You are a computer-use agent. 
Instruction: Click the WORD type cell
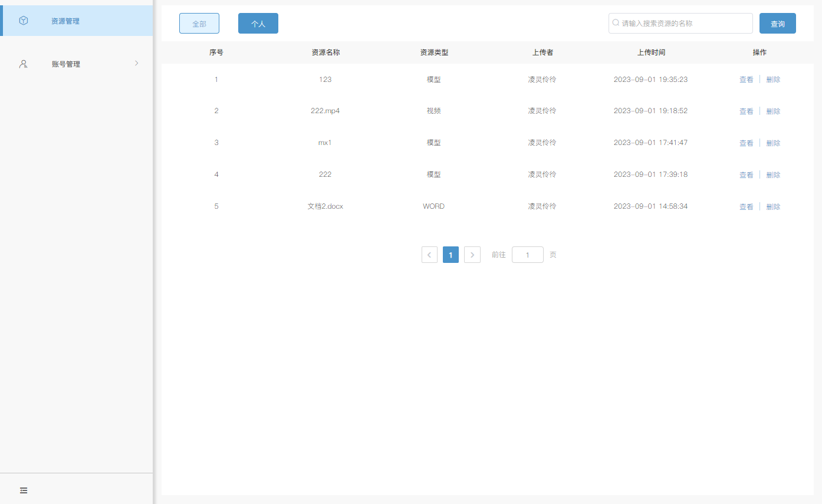coord(434,206)
